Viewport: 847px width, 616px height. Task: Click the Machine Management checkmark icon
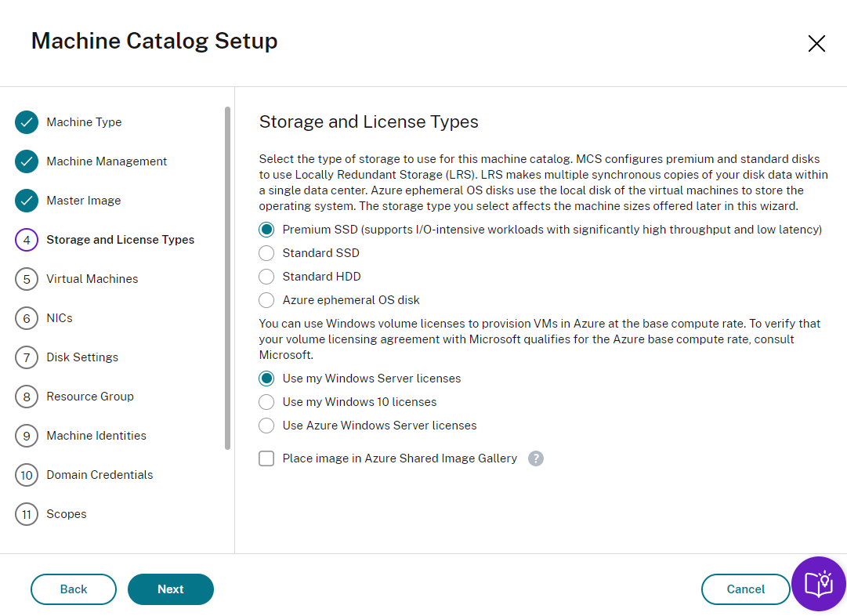click(x=27, y=161)
